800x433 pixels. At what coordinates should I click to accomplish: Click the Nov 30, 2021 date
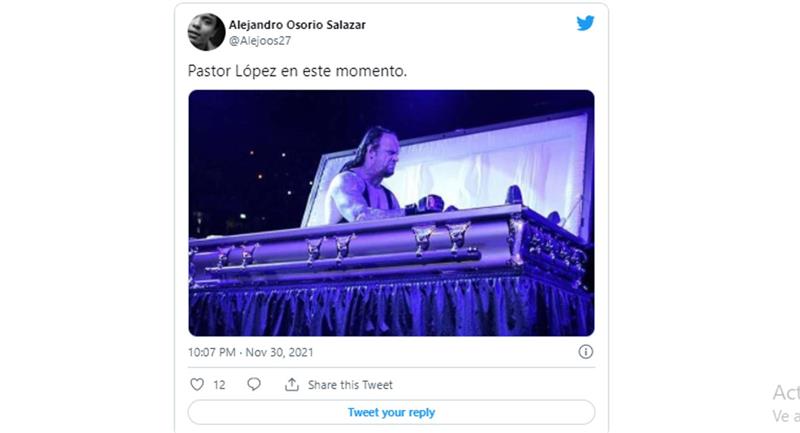coord(280,352)
